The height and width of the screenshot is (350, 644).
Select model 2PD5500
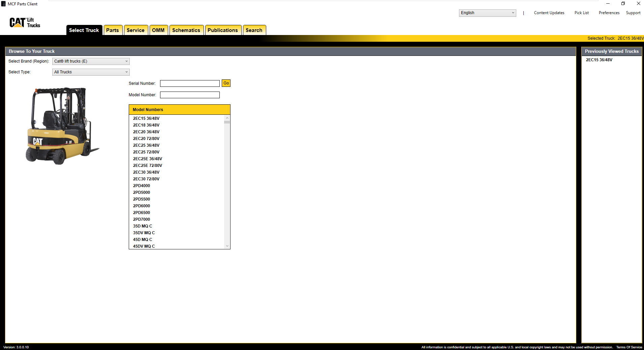[x=142, y=199]
